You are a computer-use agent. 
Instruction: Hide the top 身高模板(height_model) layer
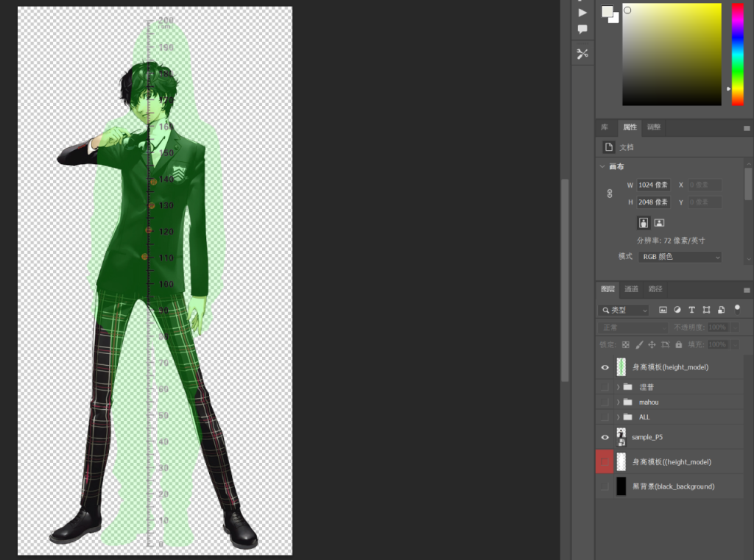click(605, 367)
